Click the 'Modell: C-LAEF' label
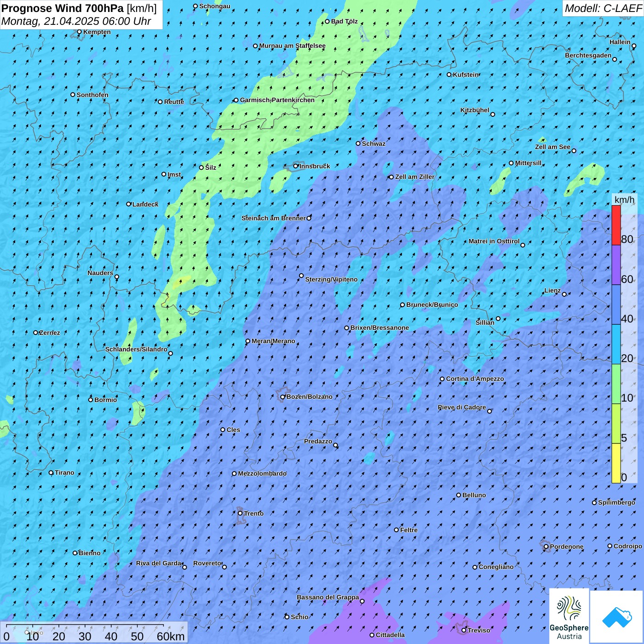This screenshot has height=644, width=644. 603,8
